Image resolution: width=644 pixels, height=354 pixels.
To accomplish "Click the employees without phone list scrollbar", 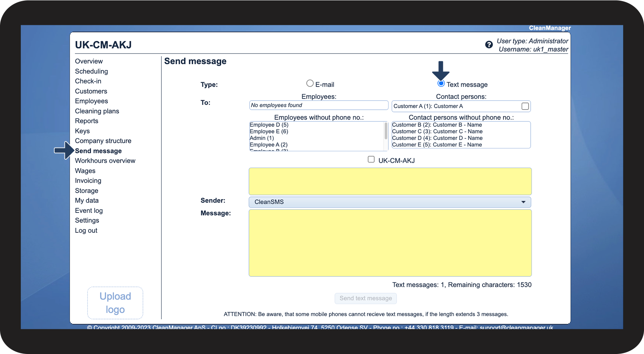I will pyautogui.click(x=386, y=131).
